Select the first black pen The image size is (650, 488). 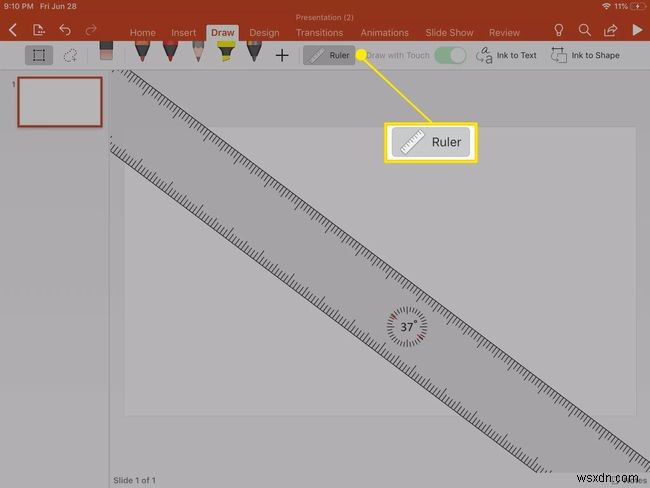click(x=142, y=51)
